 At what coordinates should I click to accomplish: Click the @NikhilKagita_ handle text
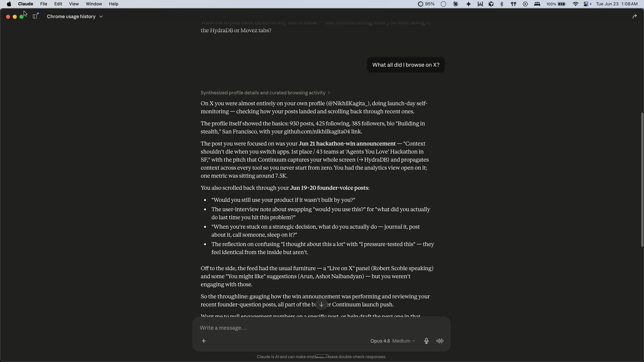coord(348,103)
